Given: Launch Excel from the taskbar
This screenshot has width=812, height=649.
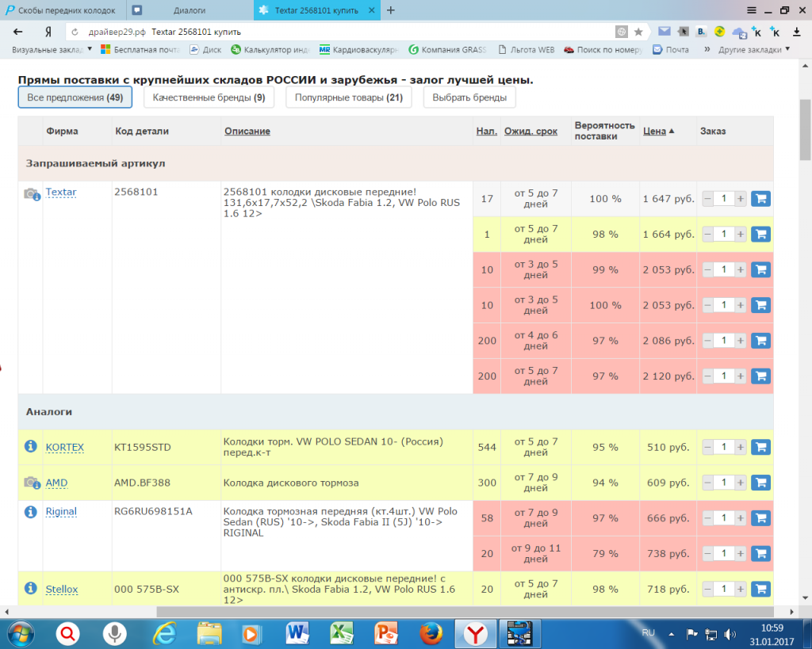Looking at the screenshot, I should point(341,633).
